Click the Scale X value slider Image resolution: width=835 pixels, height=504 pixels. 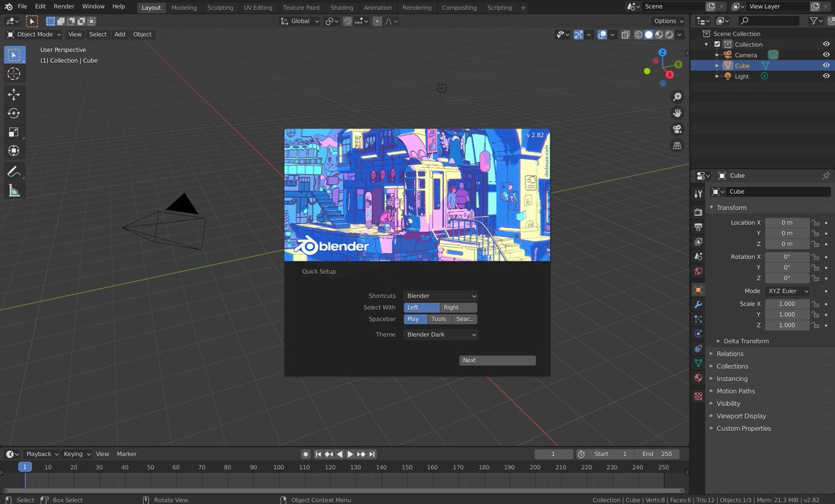click(787, 303)
